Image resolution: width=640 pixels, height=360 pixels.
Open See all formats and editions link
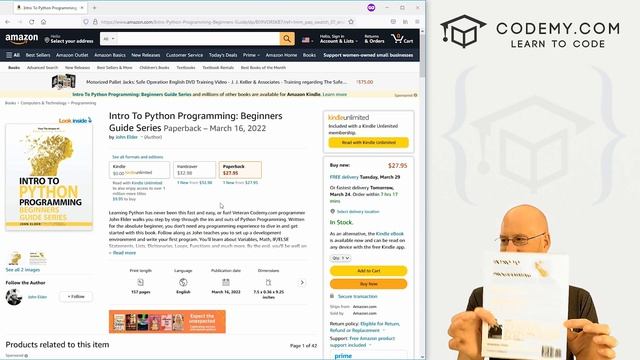(x=138, y=157)
